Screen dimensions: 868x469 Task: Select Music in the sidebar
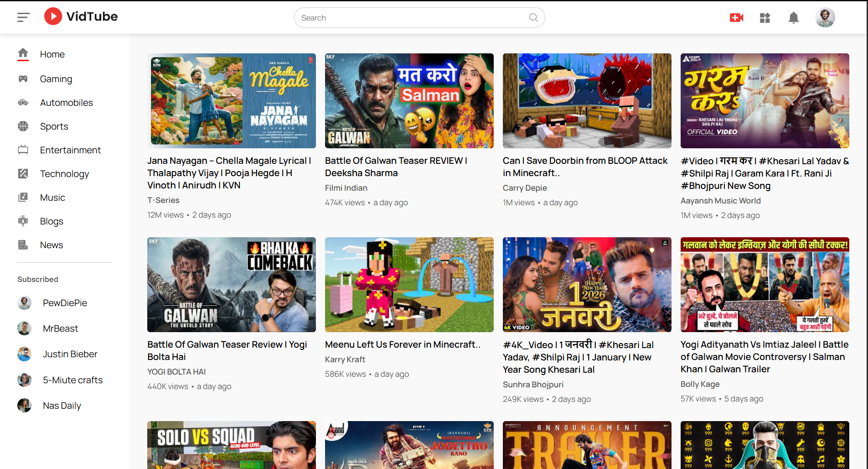click(52, 198)
